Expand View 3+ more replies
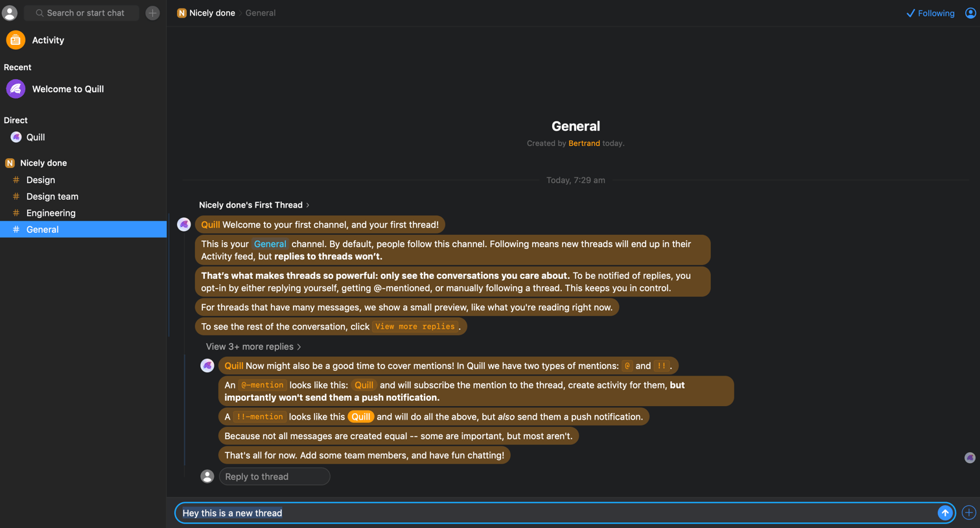 253,346
